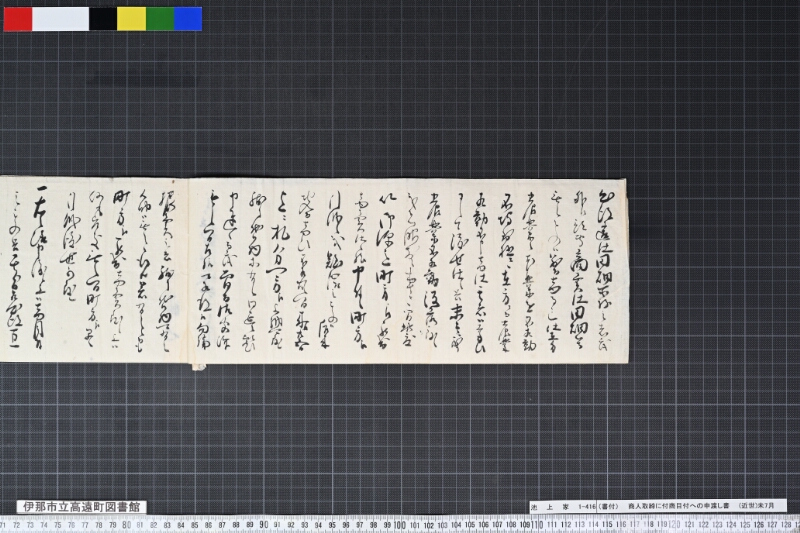Image resolution: width=800 pixels, height=533 pixels.
Task: Select the narrower left sheet of the manuscript
Action: (94, 269)
